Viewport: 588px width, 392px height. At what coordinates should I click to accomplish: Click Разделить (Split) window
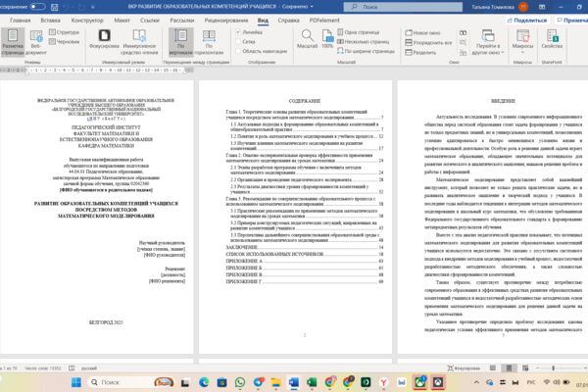(x=420, y=53)
